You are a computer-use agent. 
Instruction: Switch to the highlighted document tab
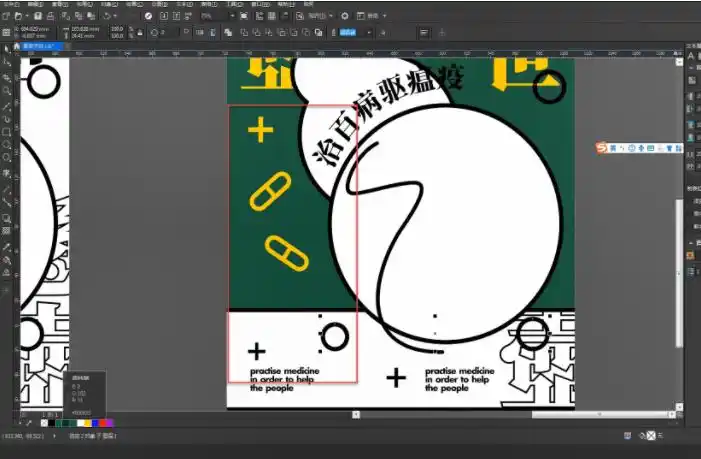(37, 47)
